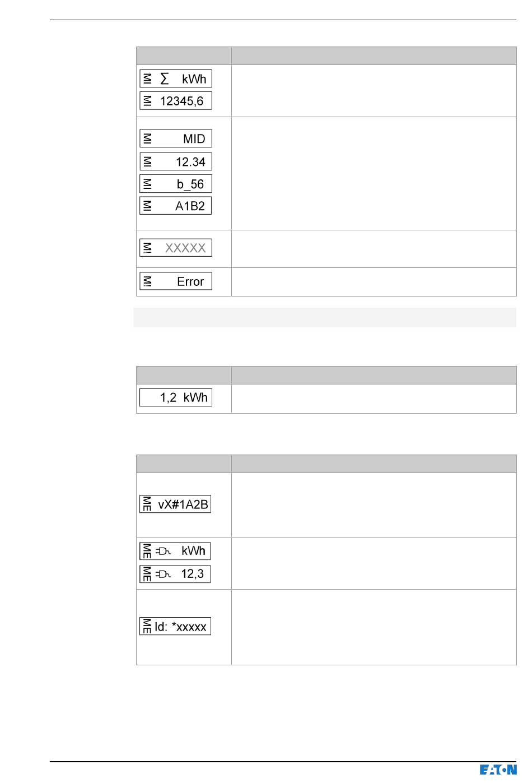Screen dimensions: 532x783
Task: Click the plug icon beside 12,3
Action: click(163, 574)
